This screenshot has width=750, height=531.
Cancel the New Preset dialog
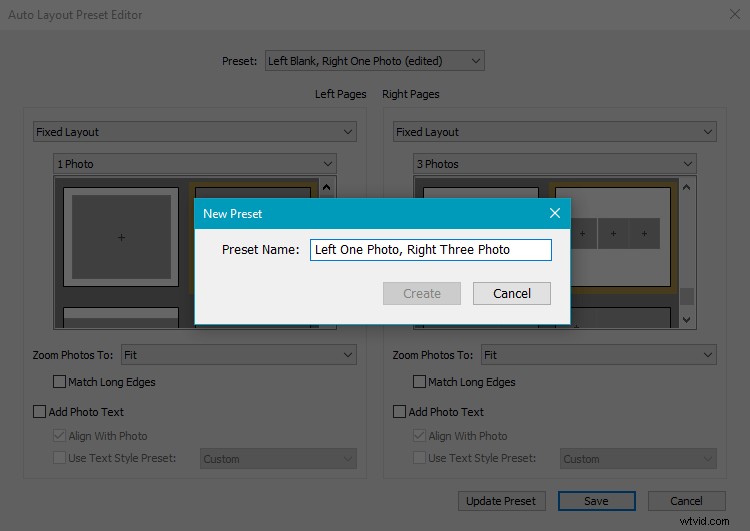click(x=512, y=293)
